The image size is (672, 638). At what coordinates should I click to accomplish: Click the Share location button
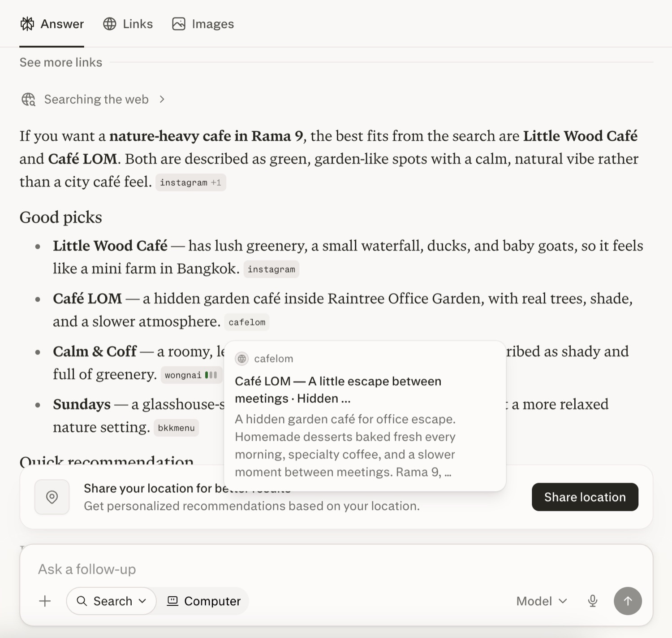(585, 497)
